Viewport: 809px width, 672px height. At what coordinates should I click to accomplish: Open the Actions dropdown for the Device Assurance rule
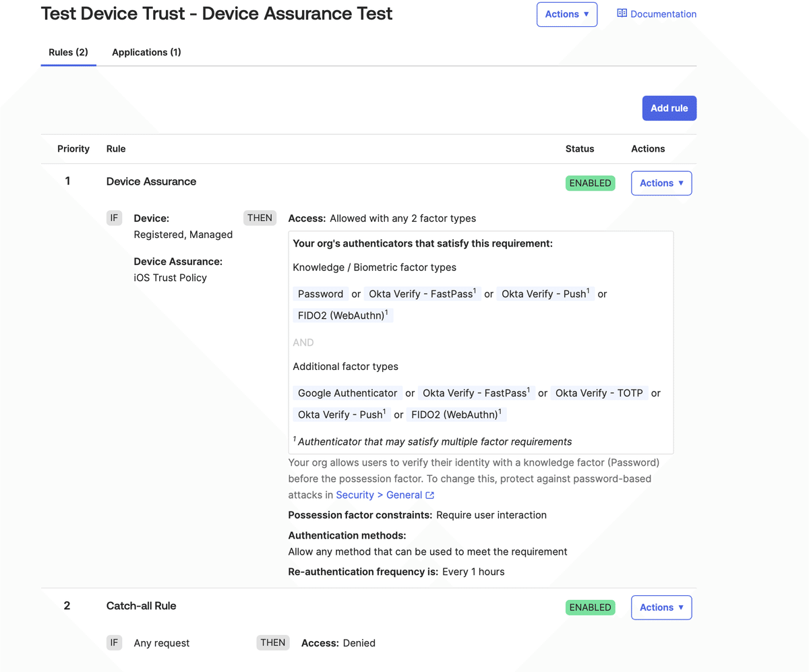[661, 183]
